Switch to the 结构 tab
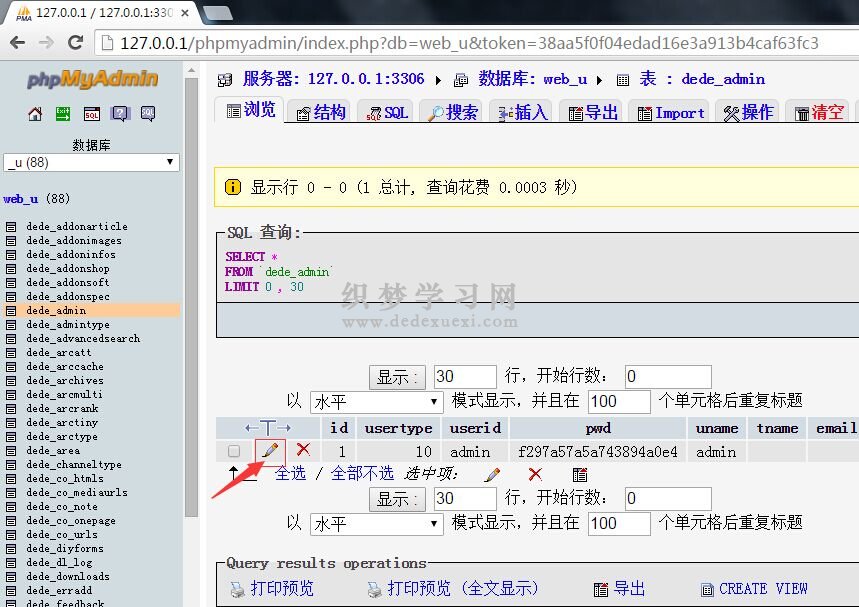859x607 pixels. coord(321,112)
